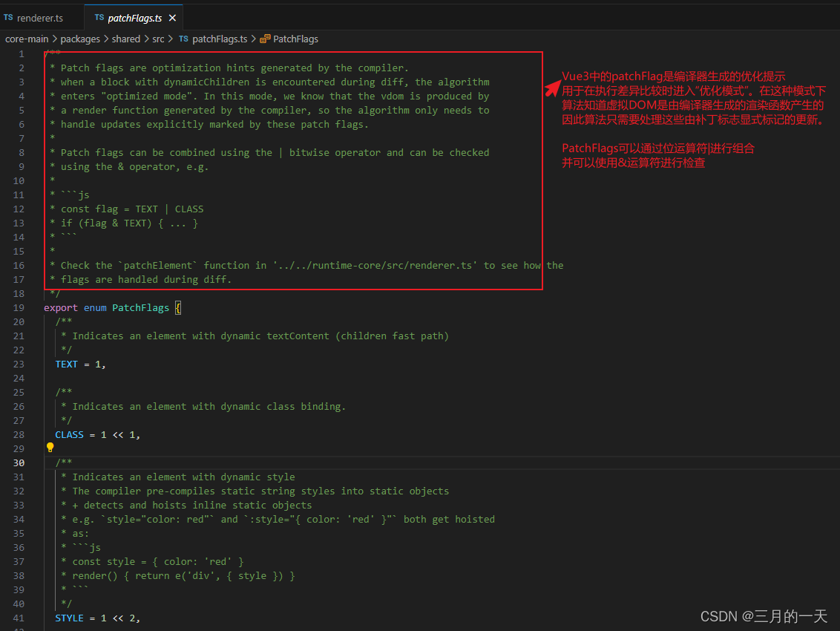Open src breadcrumb segment
This screenshot has height=631, width=840.
158,39
